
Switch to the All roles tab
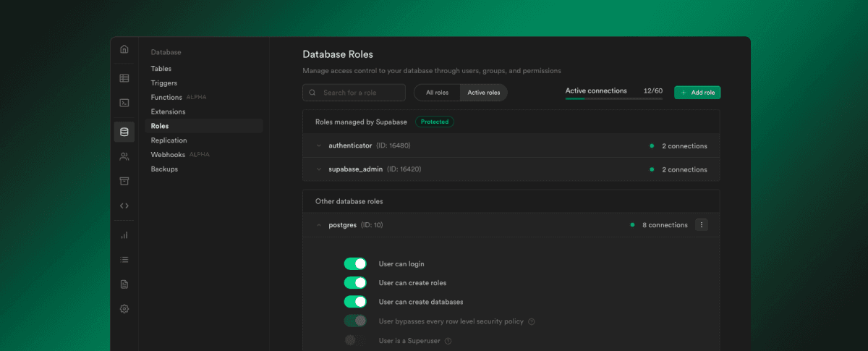(437, 93)
